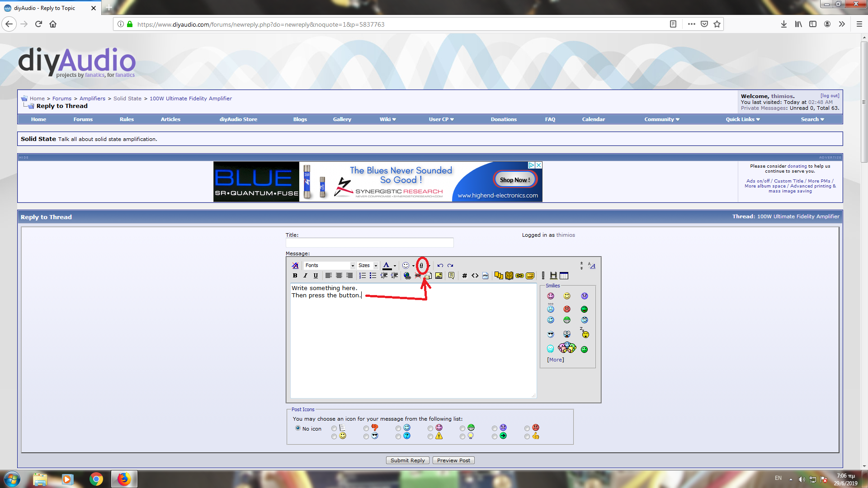
Task: Select the thumbs up post icon radio
Action: coord(527,436)
